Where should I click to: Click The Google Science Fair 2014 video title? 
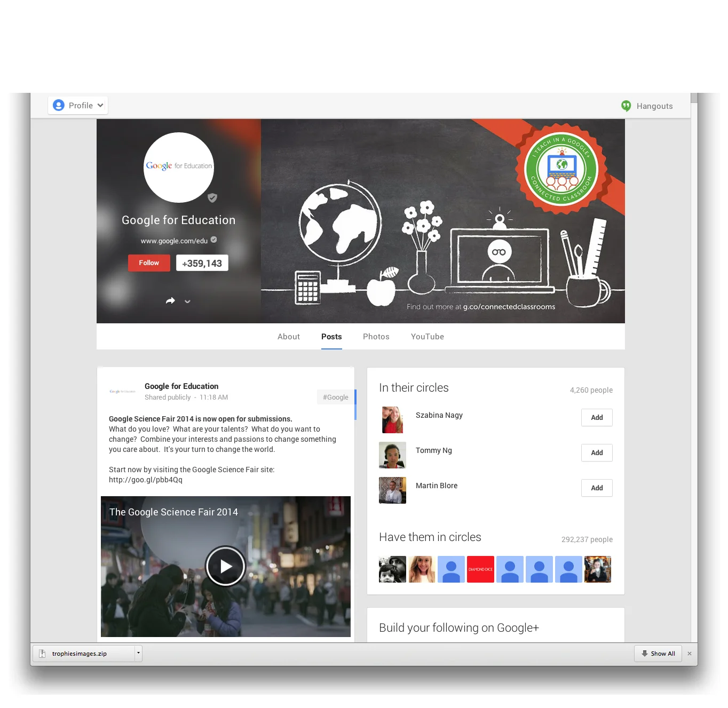173,512
